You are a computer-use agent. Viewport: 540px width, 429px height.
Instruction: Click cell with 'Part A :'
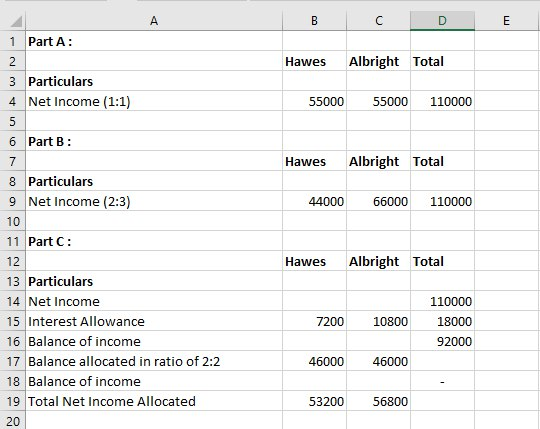154,41
